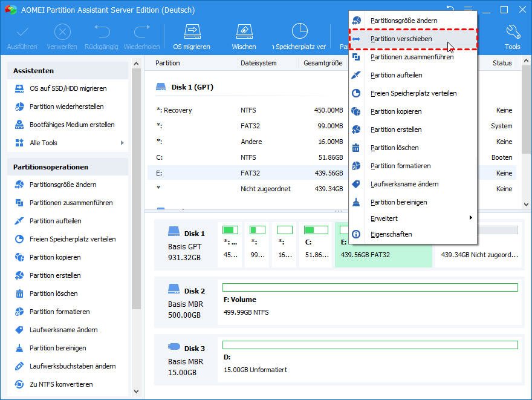
Task: Click sidebar Partition bereinigen broom icon
Action: 19,348
